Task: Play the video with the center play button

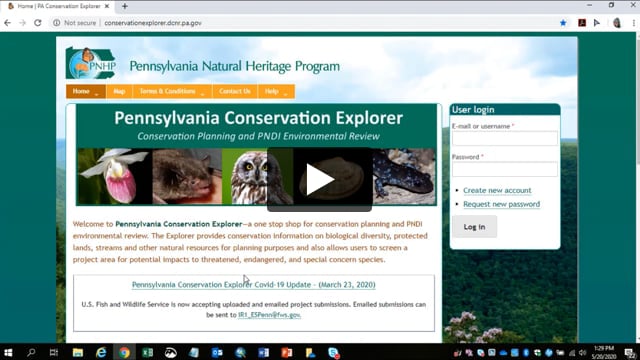Action: coord(320,180)
